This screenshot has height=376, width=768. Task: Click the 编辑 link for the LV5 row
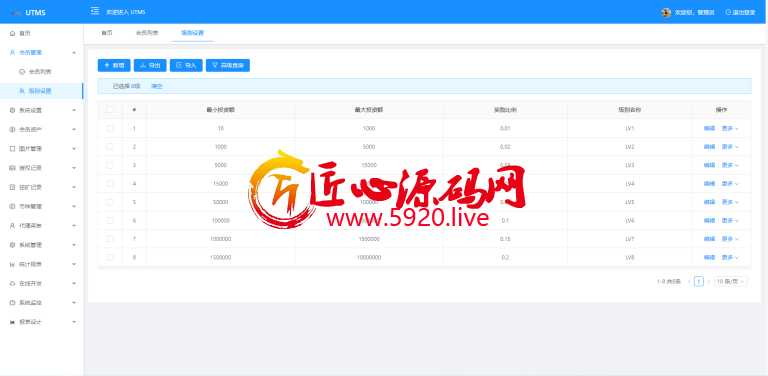[x=709, y=202]
